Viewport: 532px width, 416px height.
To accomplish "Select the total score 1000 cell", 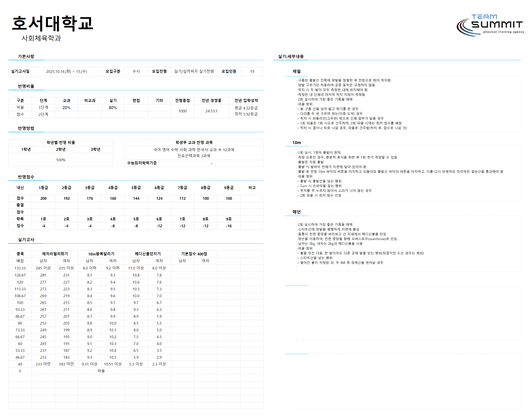I will tap(182, 111).
